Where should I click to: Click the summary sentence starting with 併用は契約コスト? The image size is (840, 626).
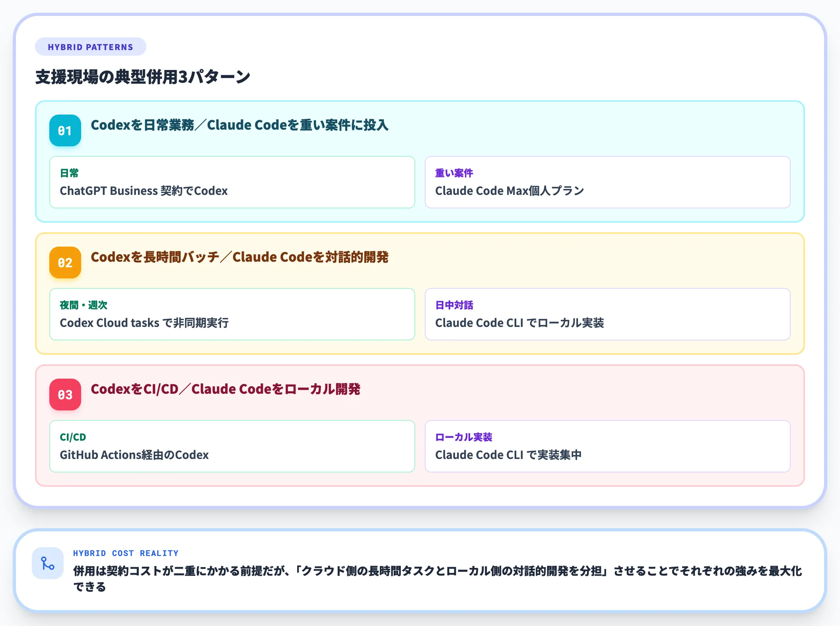pyautogui.click(x=437, y=579)
